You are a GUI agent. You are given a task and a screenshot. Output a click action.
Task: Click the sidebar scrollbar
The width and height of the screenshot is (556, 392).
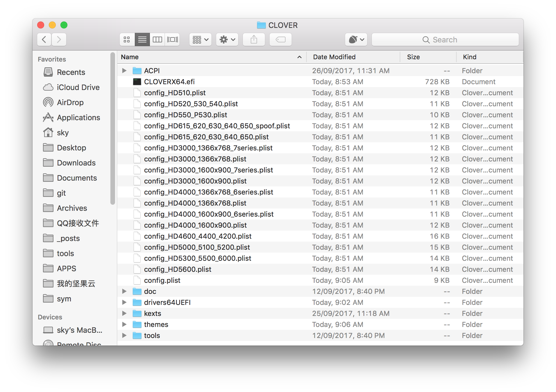[x=113, y=129]
